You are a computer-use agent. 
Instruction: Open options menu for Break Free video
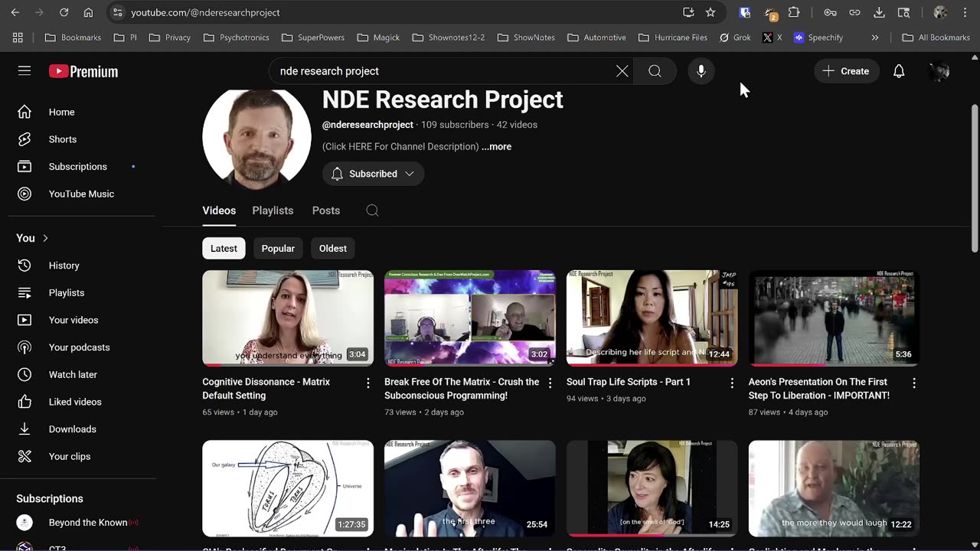(550, 383)
